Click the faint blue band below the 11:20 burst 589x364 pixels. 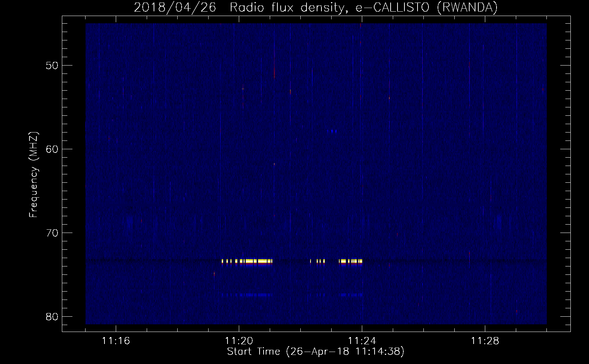point(247,295)
